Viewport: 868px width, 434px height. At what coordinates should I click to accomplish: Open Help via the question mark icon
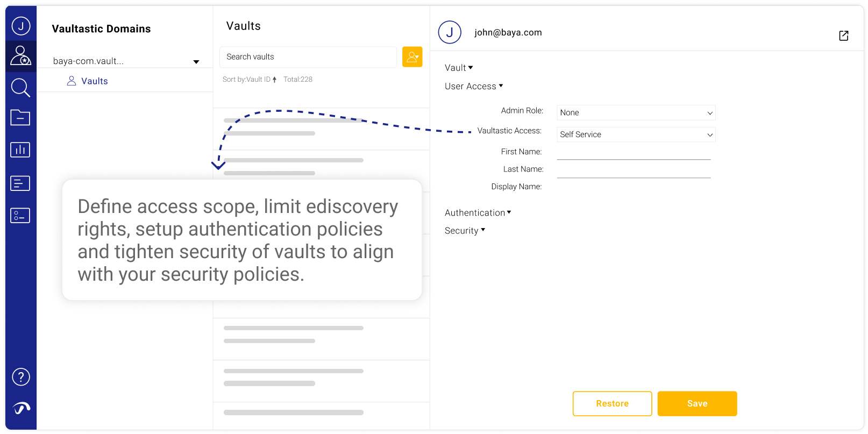point(20,376)
